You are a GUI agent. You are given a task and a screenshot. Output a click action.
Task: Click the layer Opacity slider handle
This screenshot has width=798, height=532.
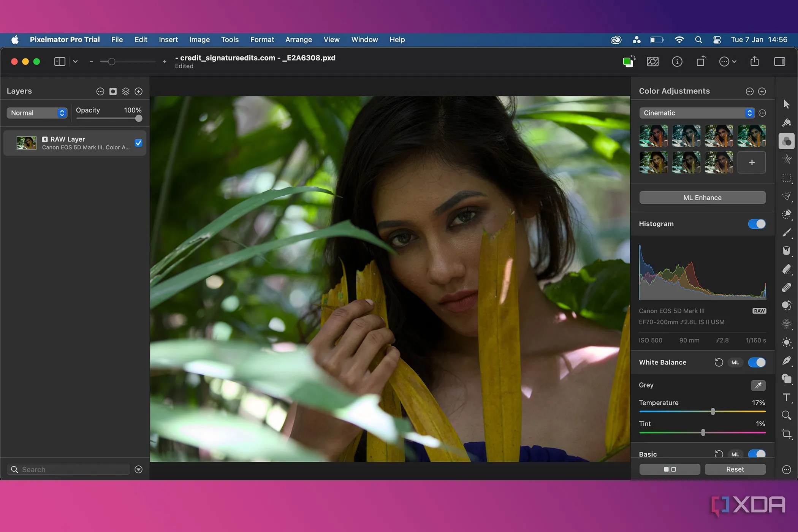point(139,119)
